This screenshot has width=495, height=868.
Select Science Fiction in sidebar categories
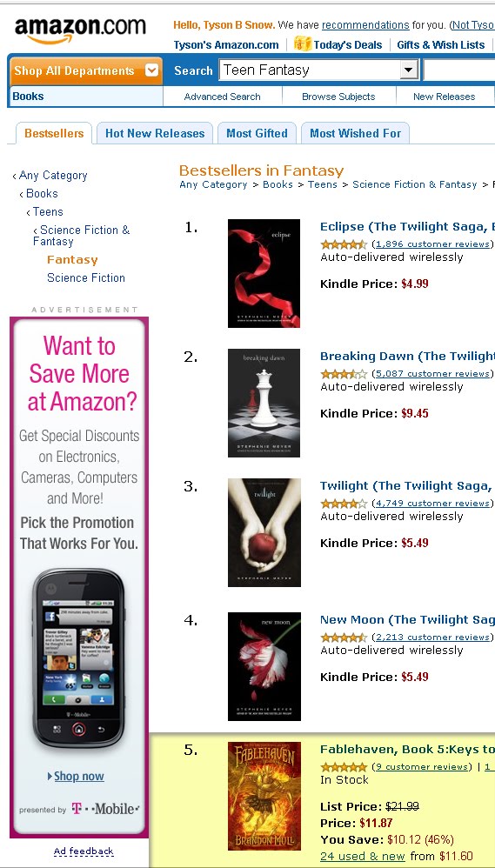[86, 278]
